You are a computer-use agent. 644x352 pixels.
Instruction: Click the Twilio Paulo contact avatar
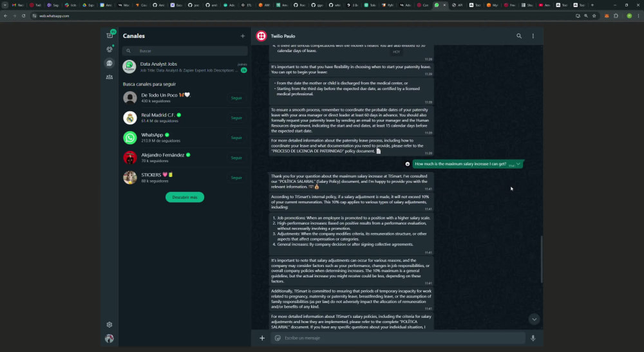coord(261,36)
